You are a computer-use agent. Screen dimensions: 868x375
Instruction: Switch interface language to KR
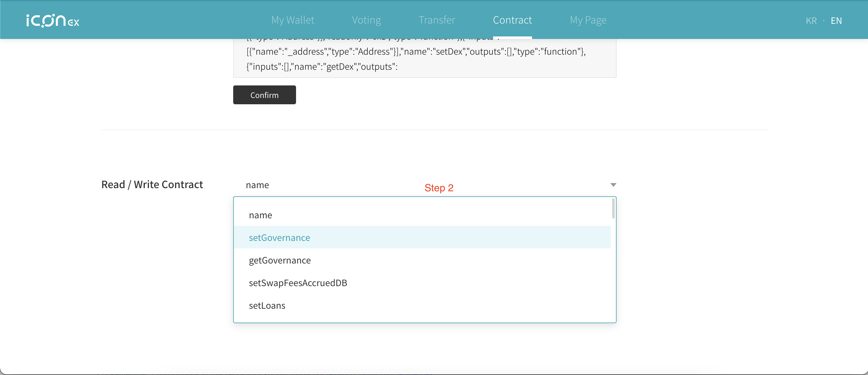pyautogui.click(x=811, y=20)
